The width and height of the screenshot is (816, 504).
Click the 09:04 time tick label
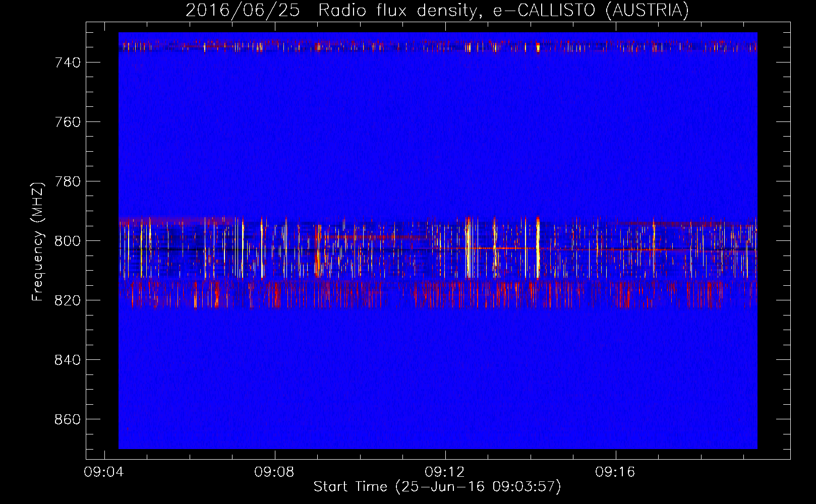104,472
